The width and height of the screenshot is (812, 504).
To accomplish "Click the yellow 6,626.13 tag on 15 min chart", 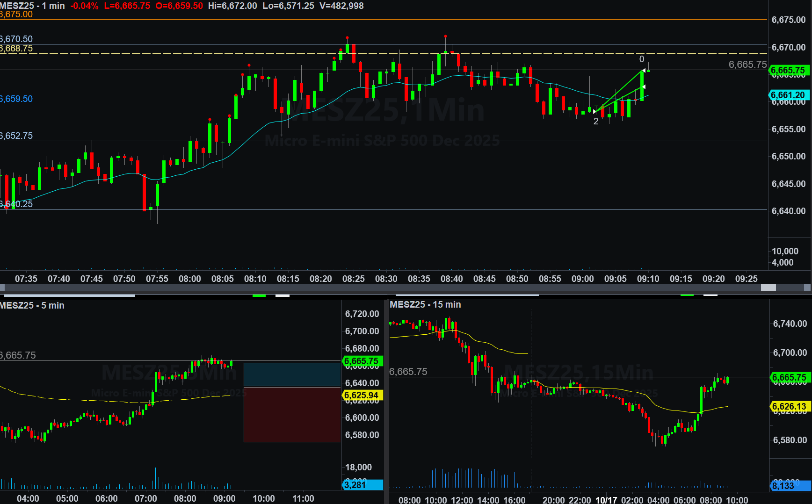I will pyautogui.click(x=790, y=407).
